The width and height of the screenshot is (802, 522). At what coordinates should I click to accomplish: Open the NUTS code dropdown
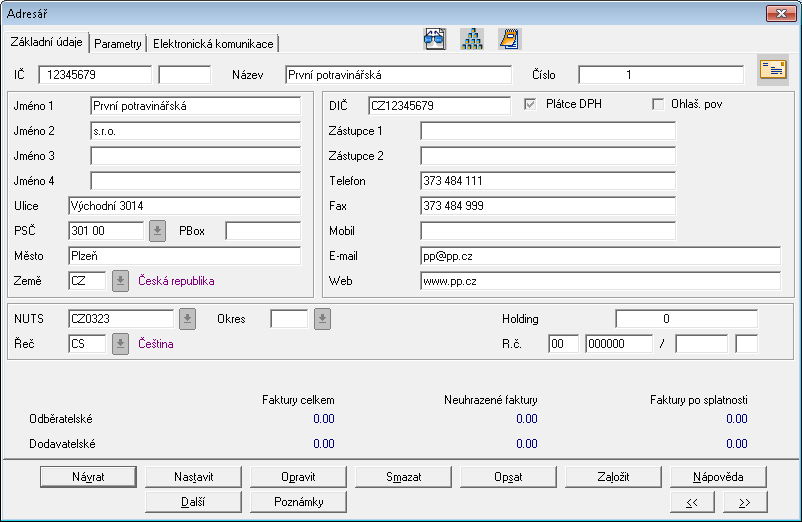(x=187, y=319)
